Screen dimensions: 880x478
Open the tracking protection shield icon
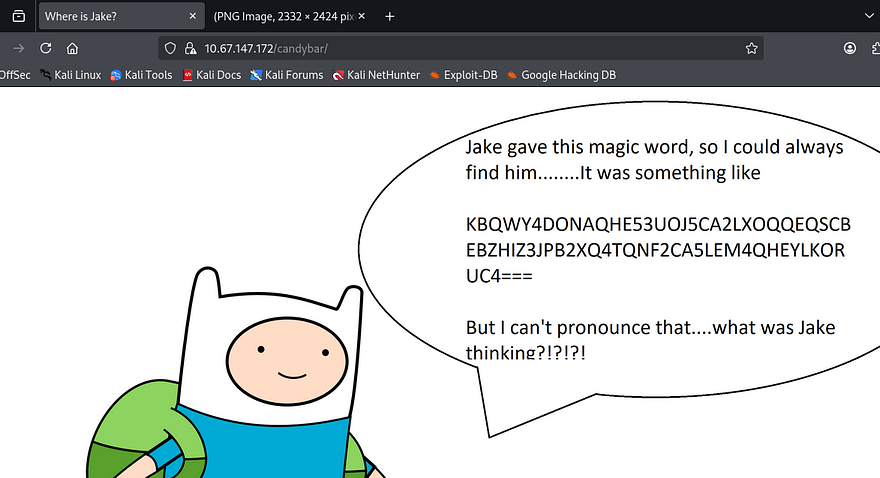click(170, 48)
